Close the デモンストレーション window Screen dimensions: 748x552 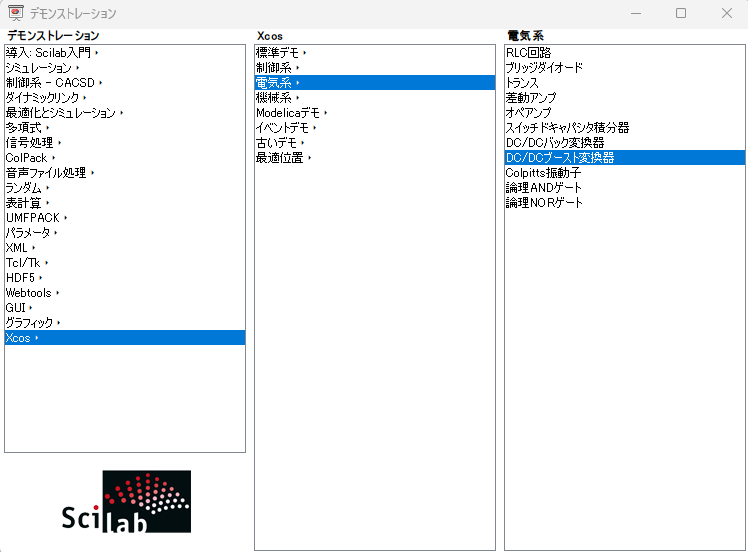click(x=727, y=13)
